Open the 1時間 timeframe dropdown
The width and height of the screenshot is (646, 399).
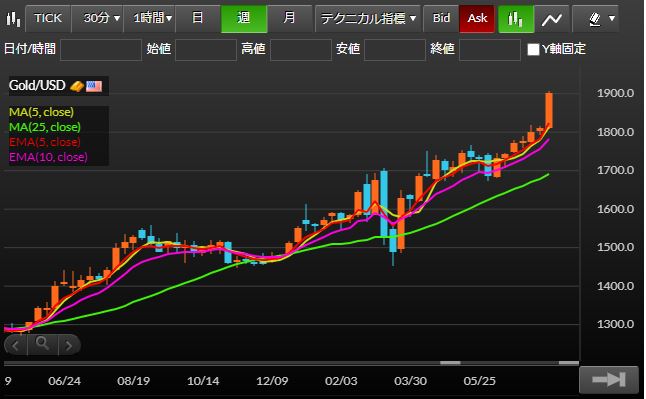coord(149,19)
